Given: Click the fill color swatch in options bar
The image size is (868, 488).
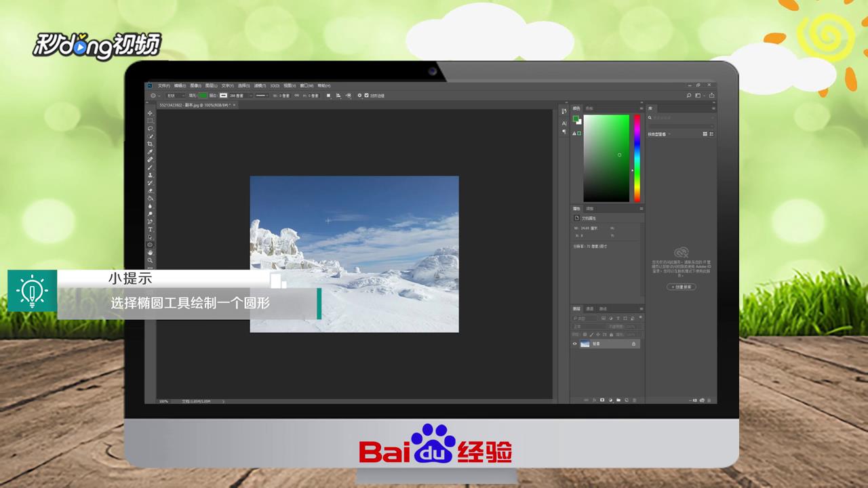Looking at the screenshot, I should coord(203,96).
